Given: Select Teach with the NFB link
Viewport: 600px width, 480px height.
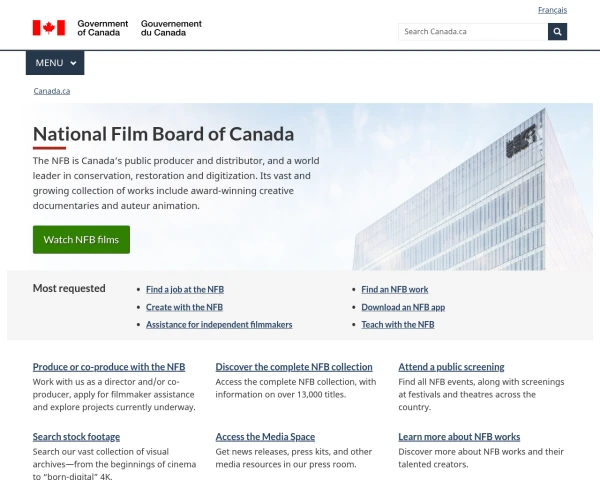Looking at the screenshot, I should click(x=398, y=325).
